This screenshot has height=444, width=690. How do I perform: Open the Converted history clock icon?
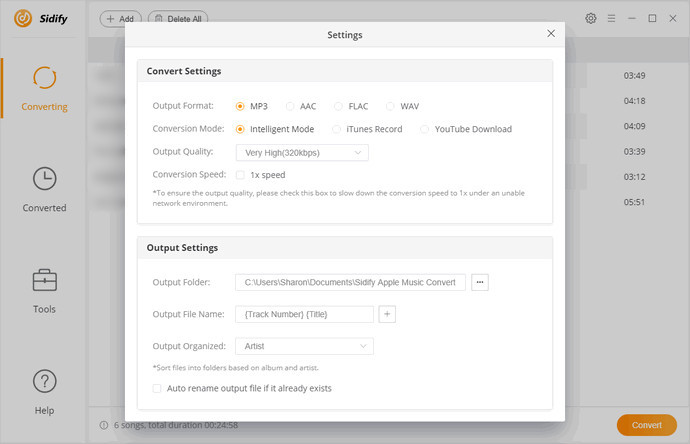tap(44, 179)
